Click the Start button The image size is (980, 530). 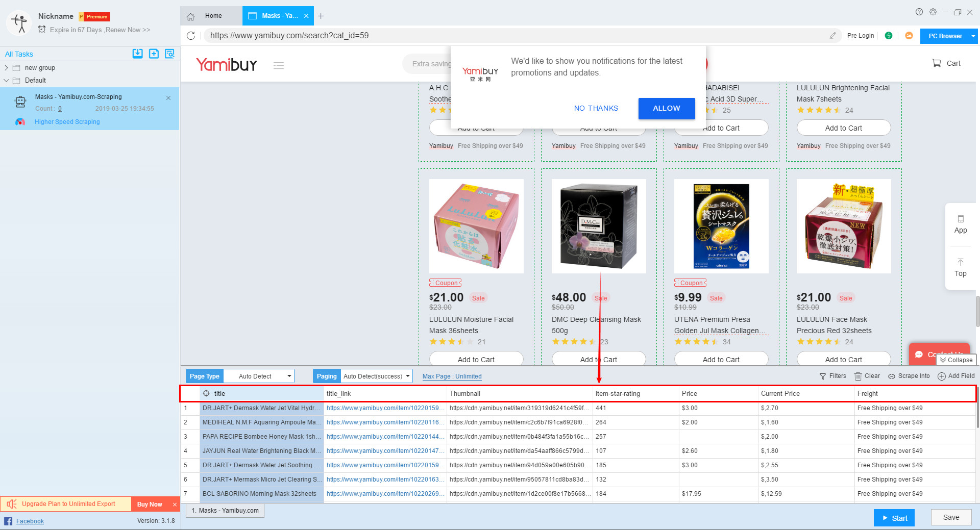coord(894,518)
